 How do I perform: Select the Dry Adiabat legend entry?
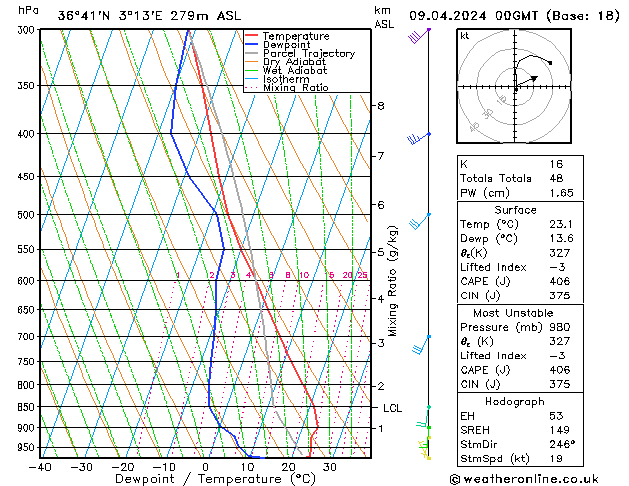[x=296, y=62]
